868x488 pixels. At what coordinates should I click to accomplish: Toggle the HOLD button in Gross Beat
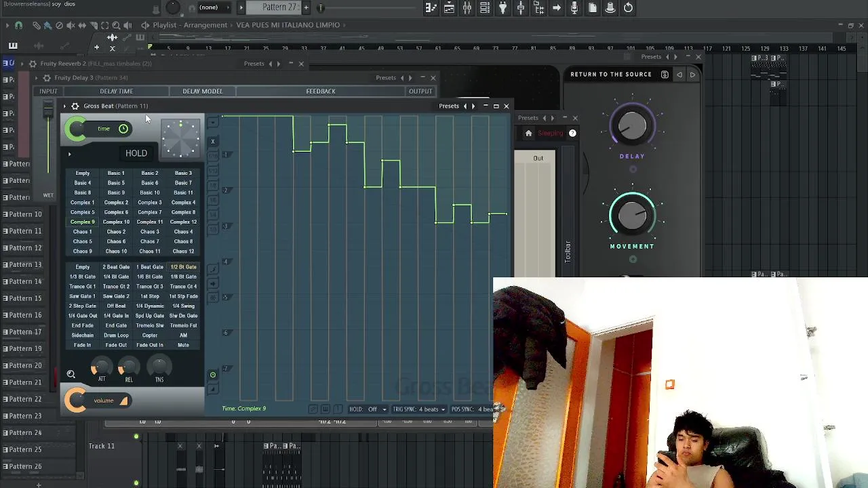(136, 153)
